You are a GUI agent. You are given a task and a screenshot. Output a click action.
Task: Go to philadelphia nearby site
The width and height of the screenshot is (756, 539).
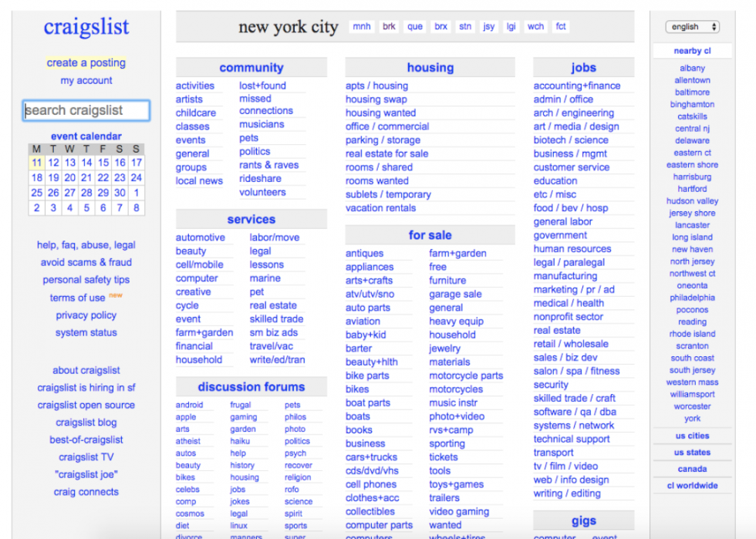[x=692, y=298]
